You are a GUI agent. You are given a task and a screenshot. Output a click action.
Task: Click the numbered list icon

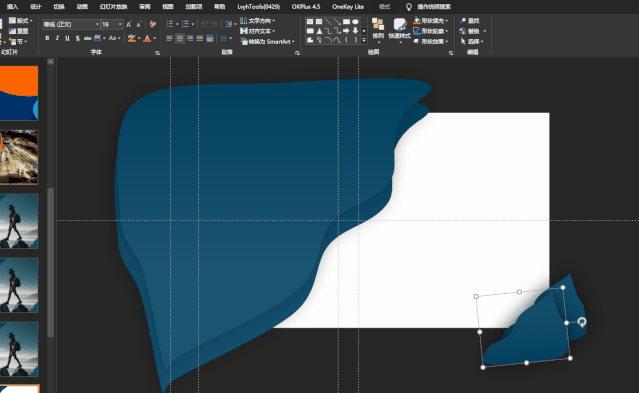pyautogui.click(x=185, y=24)
